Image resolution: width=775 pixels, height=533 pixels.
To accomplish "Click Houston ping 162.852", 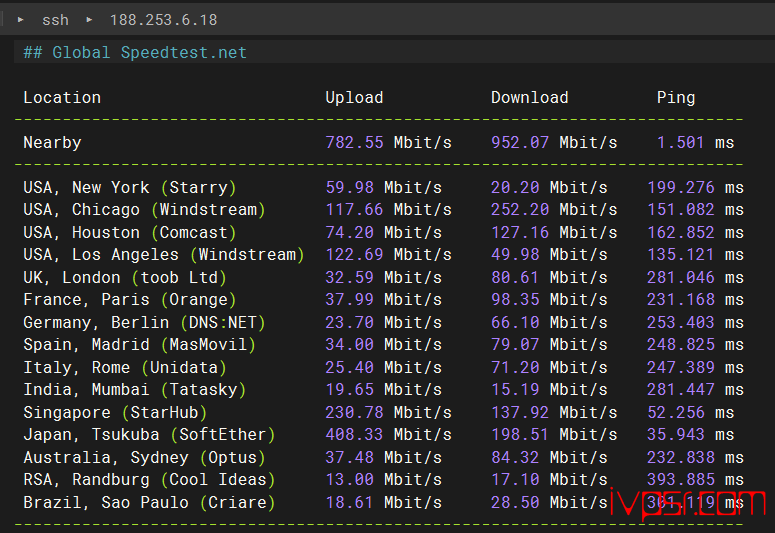I will 681,232.
